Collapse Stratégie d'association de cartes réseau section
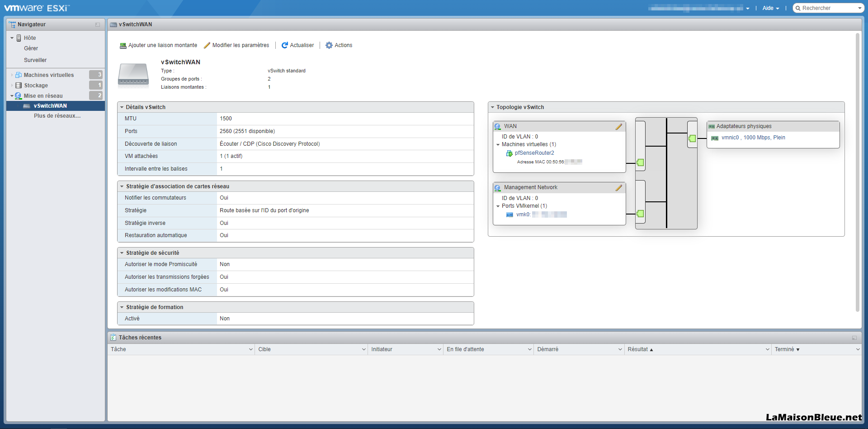Image resolution: width=868 pixels, height=429 pixels. [x=122, y=186]
